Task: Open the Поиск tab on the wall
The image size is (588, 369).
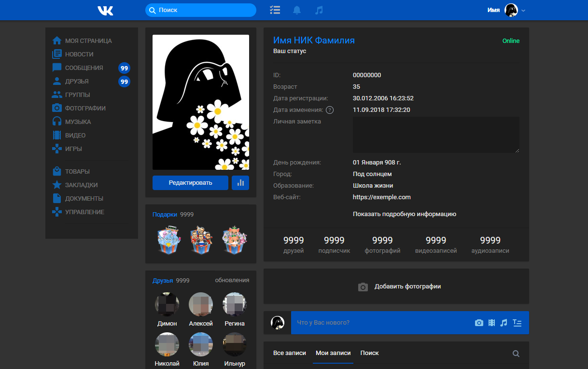Action: [369, 353]
